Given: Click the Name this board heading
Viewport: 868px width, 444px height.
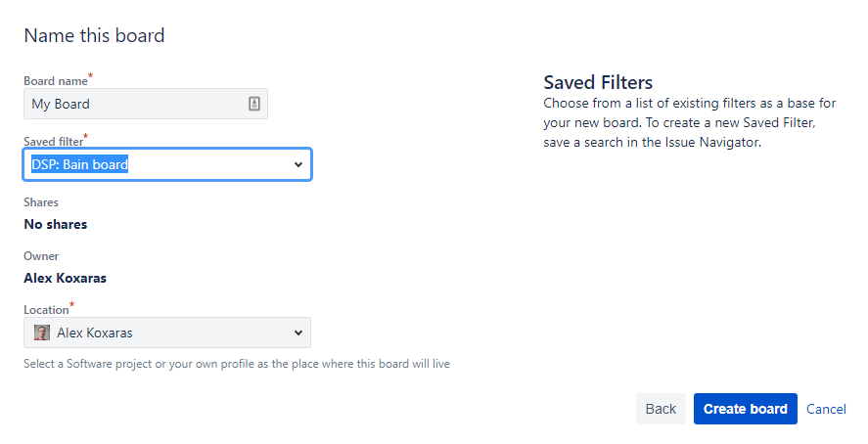Looking at the screenshot, I should click(x=94, y=36).
